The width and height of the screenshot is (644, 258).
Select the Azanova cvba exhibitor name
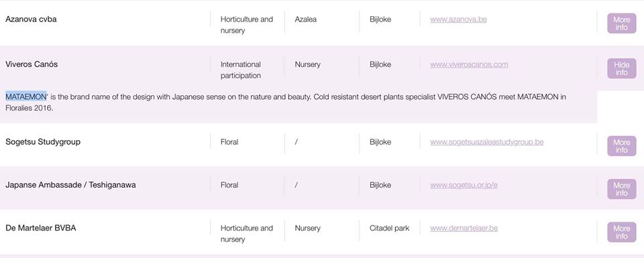(x=32, y=19)
